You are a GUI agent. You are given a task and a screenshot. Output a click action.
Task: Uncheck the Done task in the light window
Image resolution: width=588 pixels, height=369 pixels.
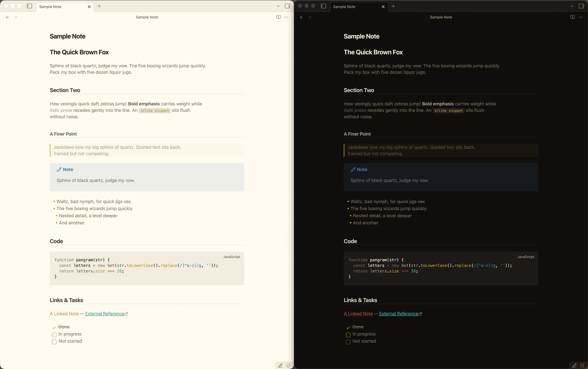54,328
